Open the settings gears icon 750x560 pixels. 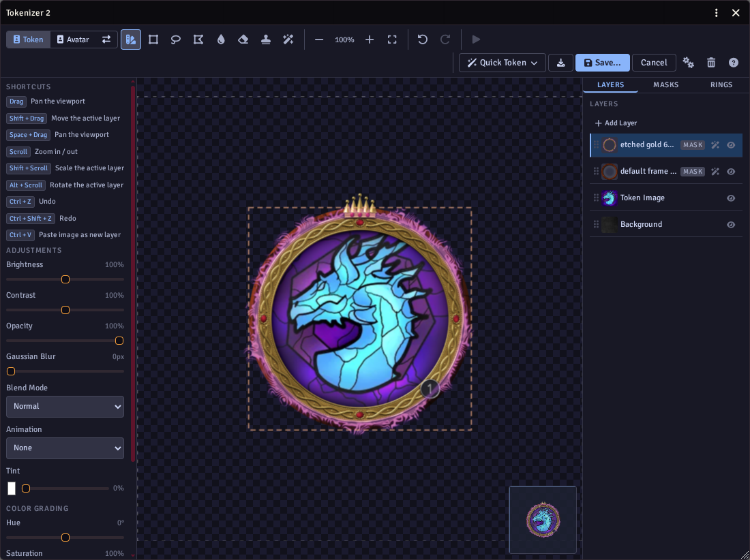point(689,63)
